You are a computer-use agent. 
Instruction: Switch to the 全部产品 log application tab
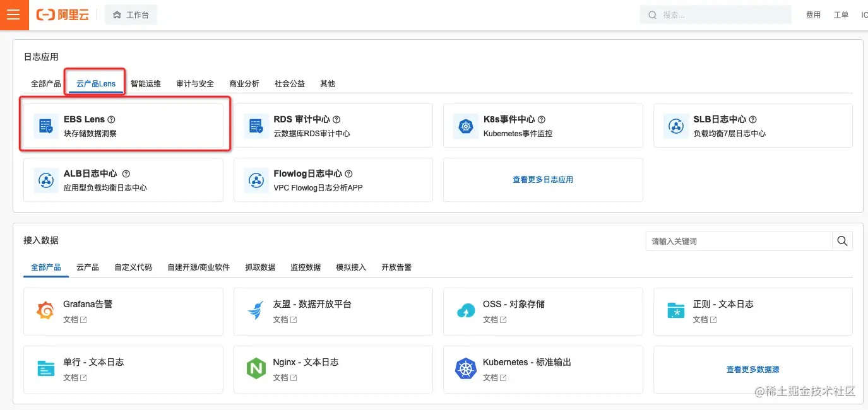click(46, 83)
